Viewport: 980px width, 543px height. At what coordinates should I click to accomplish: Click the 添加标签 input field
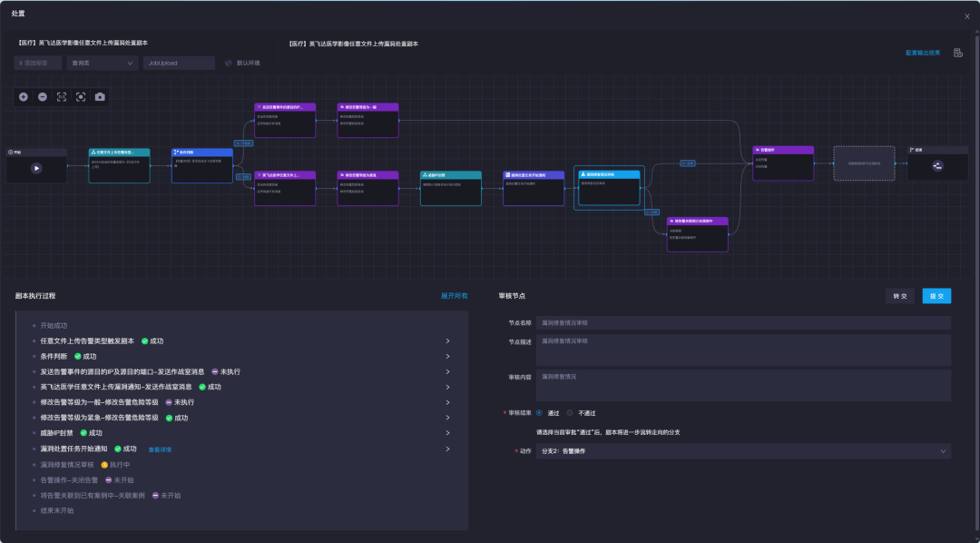pos(38,64)
